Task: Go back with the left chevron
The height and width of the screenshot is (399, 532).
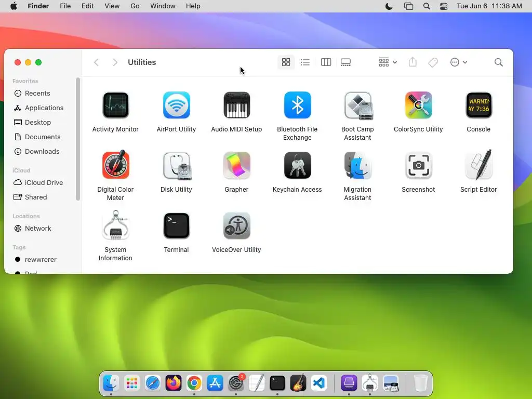Action: click(96, 62)
